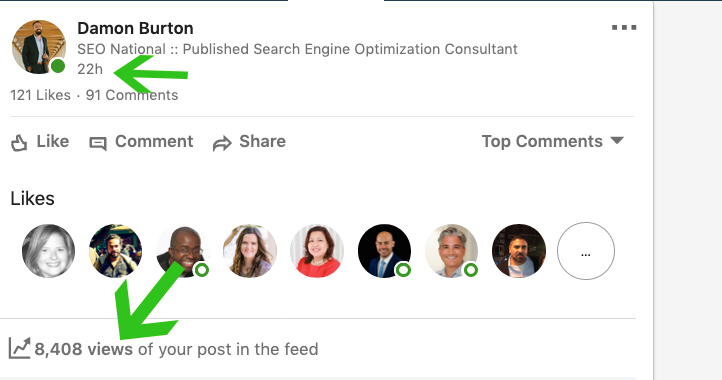Show more likers via the ellipsis circle
Image resolution: width=722 pixels, height=380 pixels.
(586, 251)
